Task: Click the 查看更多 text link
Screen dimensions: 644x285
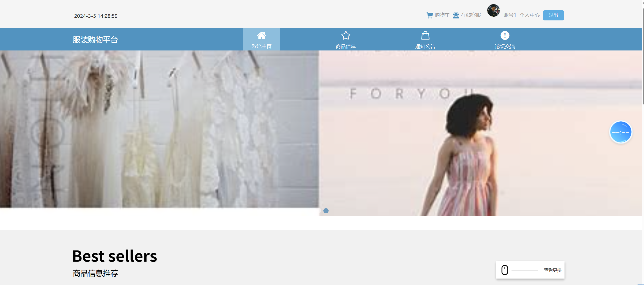Action: point(552,270)
